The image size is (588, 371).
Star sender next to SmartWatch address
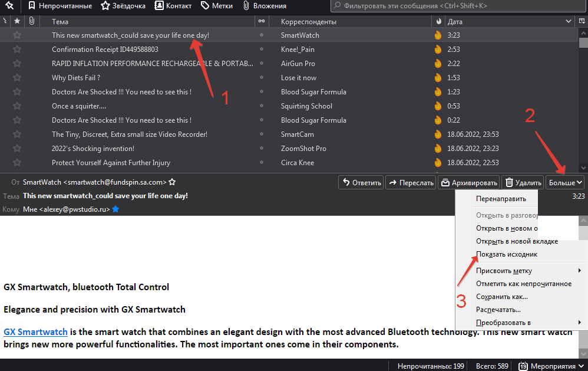172,182
